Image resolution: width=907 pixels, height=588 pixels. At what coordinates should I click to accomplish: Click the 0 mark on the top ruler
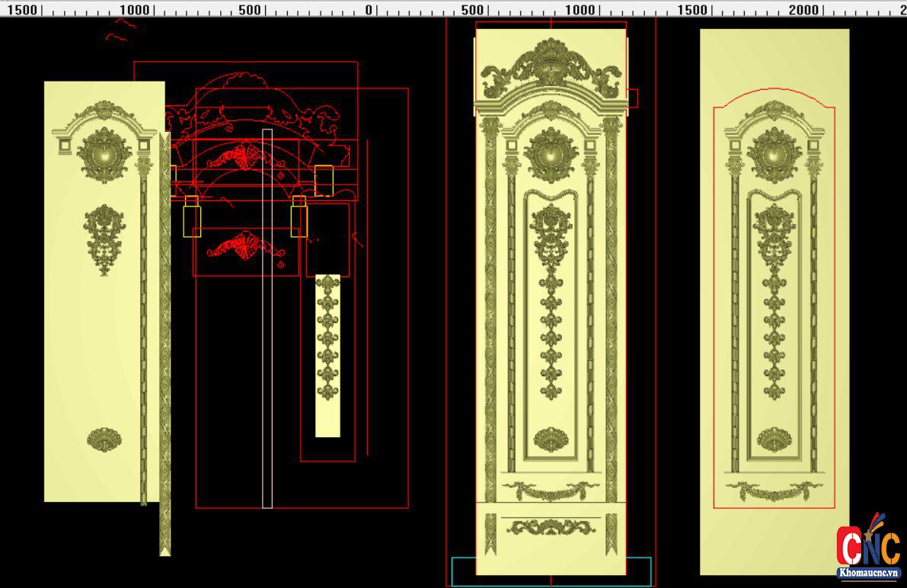(x=369, y=9)
